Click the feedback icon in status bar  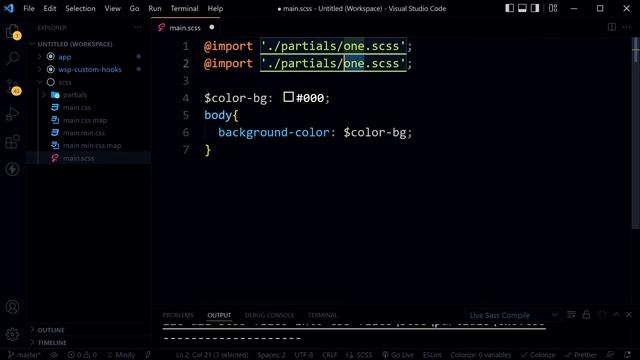coord(610,355)
